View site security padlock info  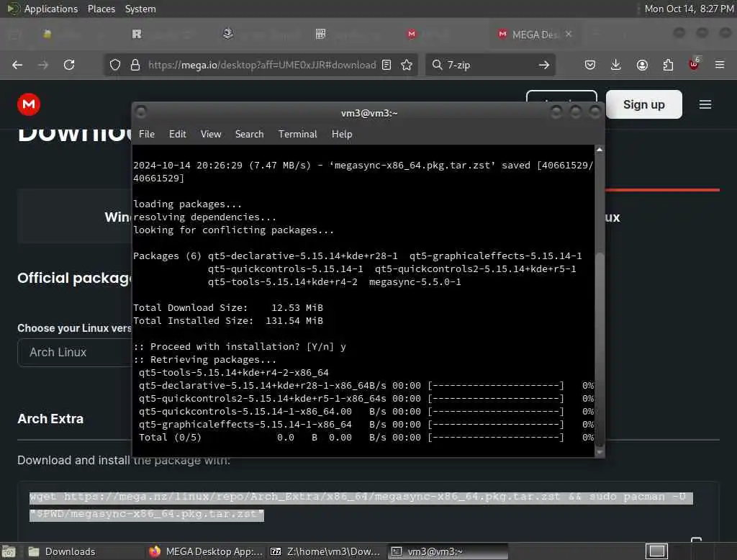tap(135, 65)
